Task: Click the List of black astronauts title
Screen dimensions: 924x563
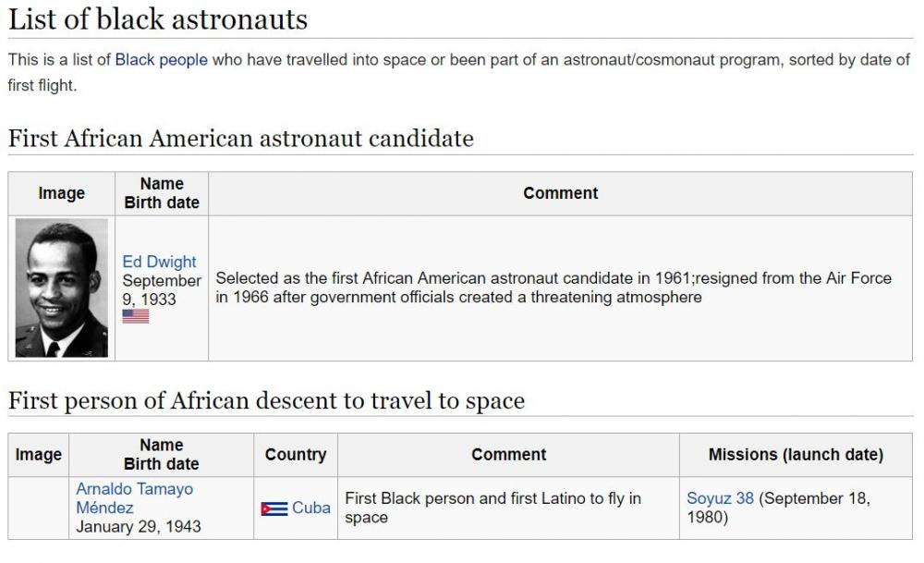Action: pos(158,19)
